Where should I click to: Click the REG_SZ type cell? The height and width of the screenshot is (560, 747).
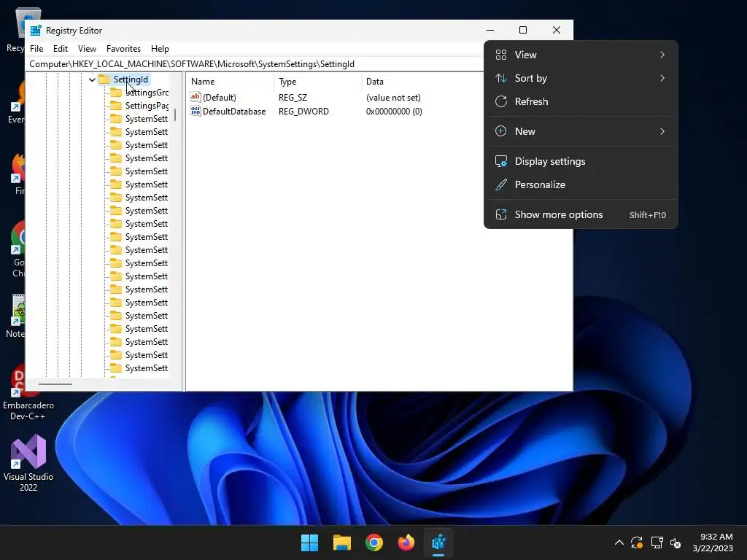click(x=293, y=98)
